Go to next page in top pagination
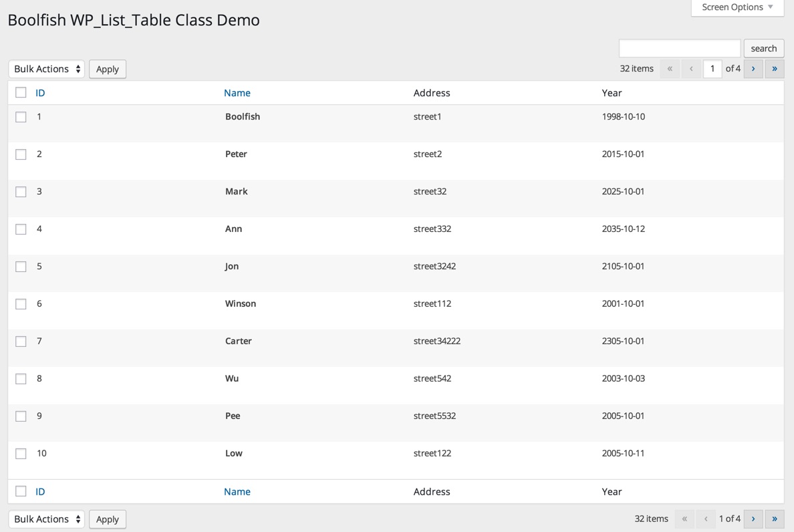This screenshot has height=532, width=794. 753,69
